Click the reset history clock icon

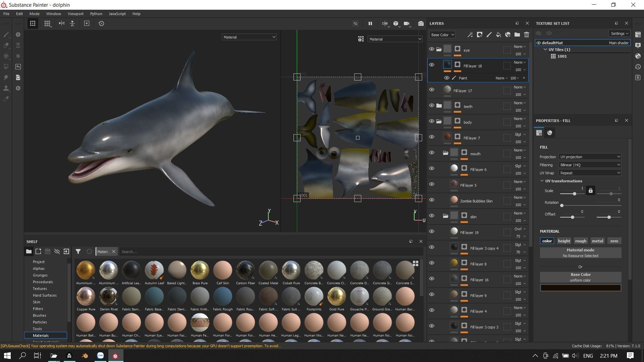click(101, 23)
